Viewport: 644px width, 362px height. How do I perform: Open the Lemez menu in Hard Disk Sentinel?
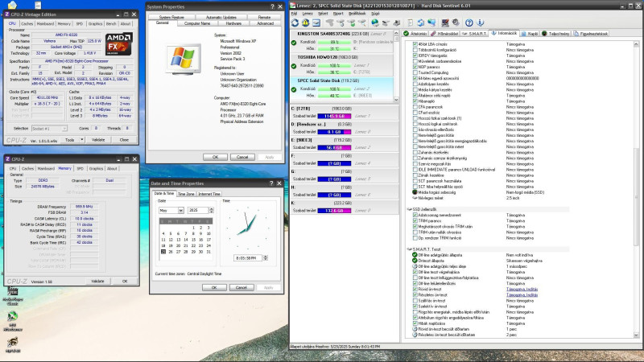[x=308, y=14]
